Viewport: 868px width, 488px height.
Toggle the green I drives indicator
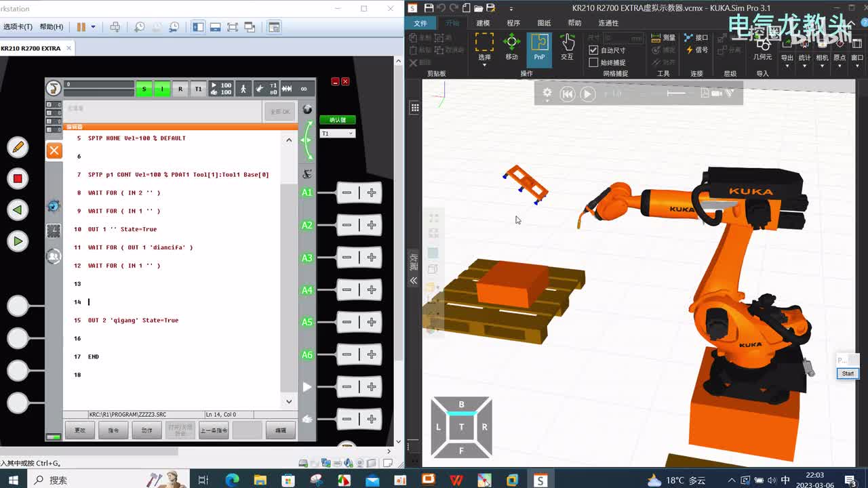pyautogui.click(x=162, y=89)
